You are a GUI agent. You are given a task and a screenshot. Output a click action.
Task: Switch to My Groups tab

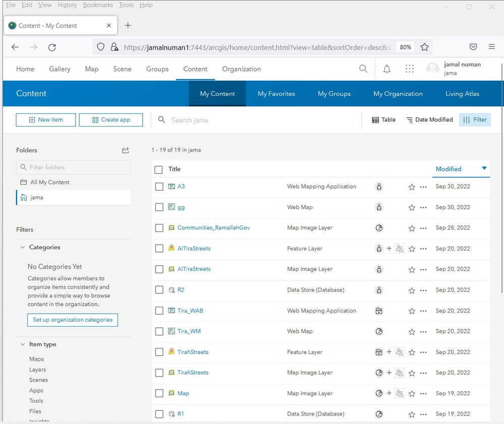coord(334,94)
